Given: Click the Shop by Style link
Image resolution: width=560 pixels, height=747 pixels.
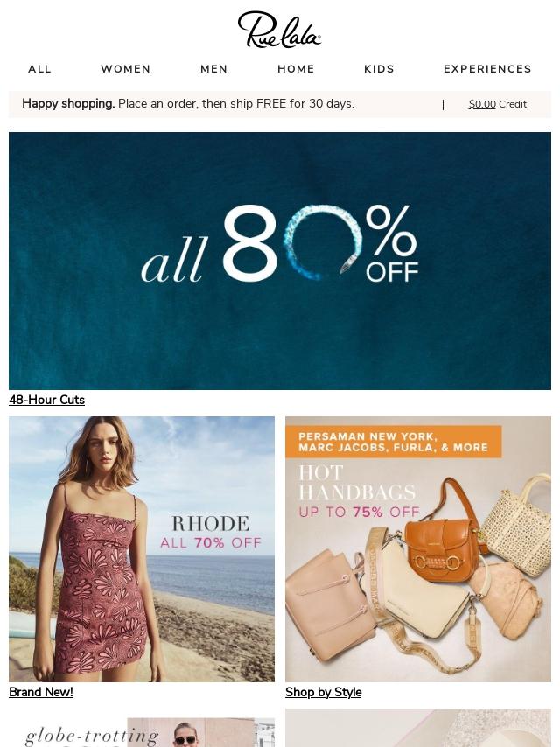Looking at the screenshot, I should click(x=323, y=692).
